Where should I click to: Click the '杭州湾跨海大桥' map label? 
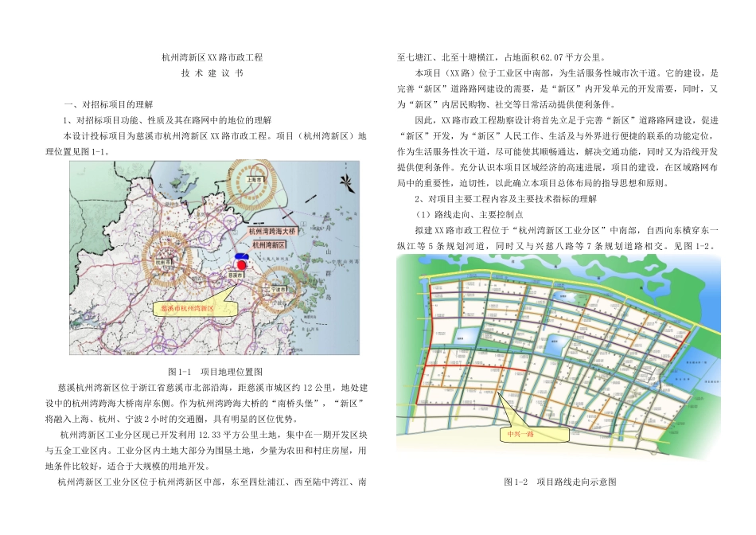pos(272,231)
